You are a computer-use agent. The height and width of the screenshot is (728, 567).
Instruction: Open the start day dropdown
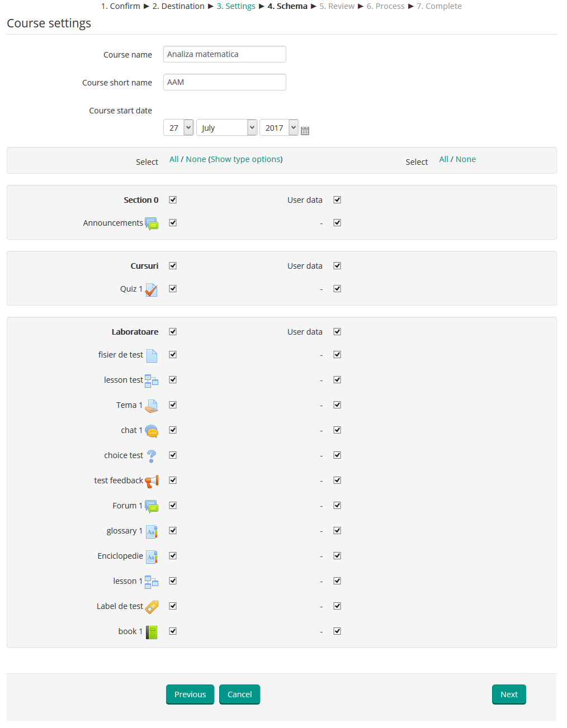[x=178, y=128]
